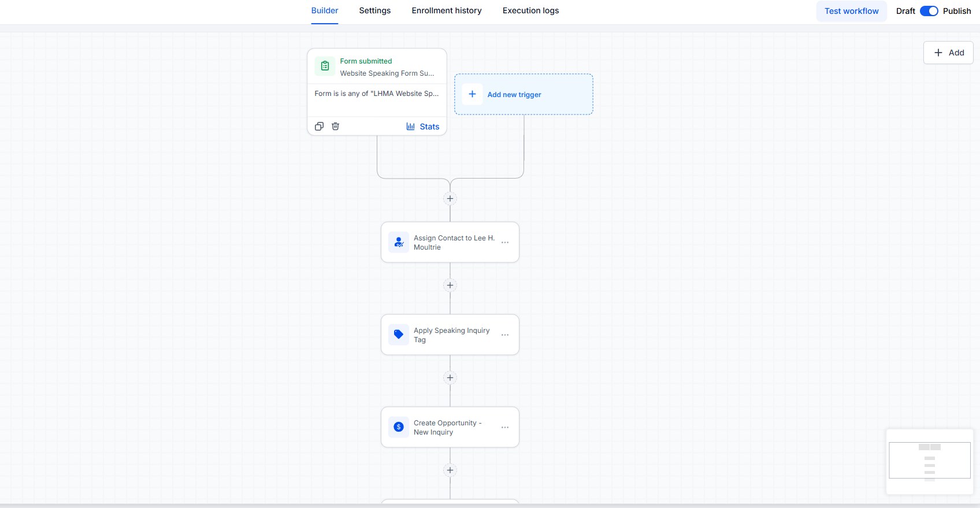Click the Add button on the canvas
Image resolution: width=980 pixels, height=508 pixels.
[948, 53]
